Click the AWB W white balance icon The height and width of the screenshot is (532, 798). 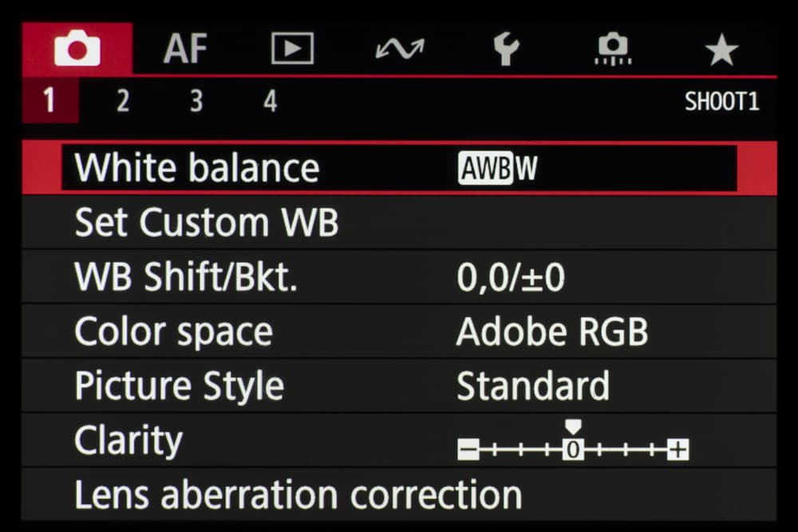497,168
